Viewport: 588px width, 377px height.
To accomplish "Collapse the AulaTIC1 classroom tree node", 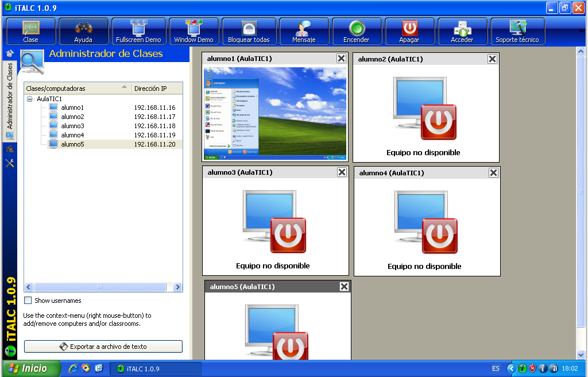I will [30, 99].
